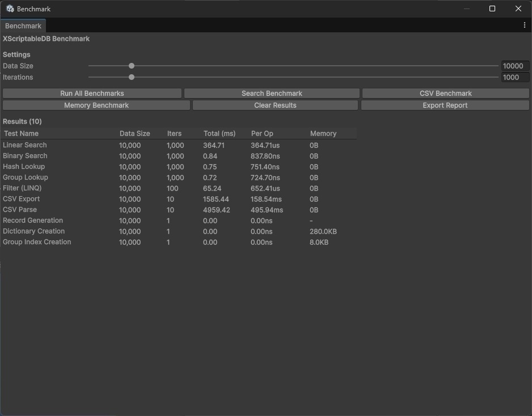Click the Test Name column header
The height and width of the screenshot is (416, 532).
coord(21,134)
